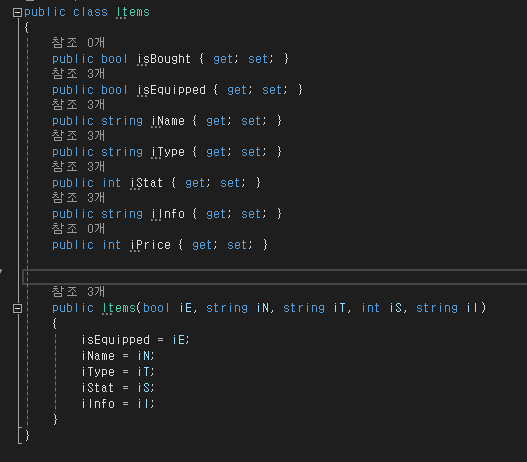
Task: Click the iN parameter in constructor signature
Action: click(262, 308)
